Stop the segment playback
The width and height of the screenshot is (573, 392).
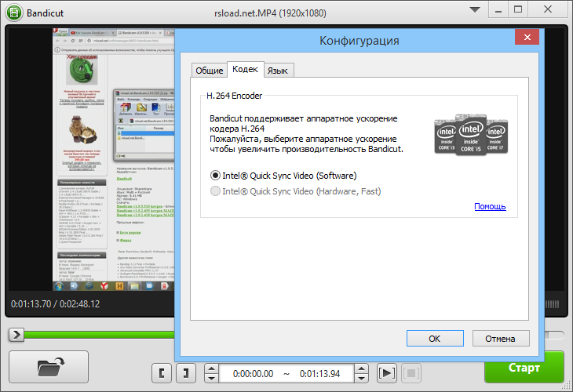point(411,373)
